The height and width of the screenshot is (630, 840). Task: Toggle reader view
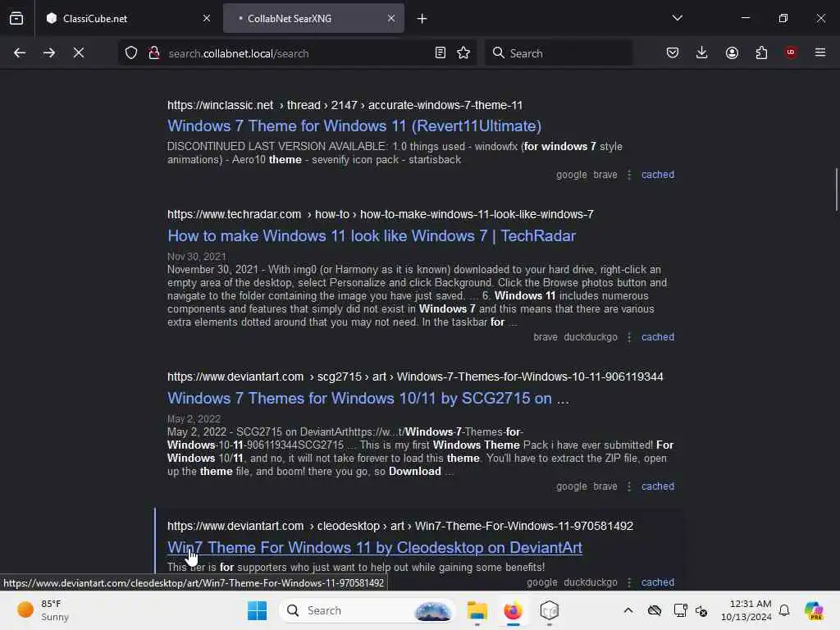pyautogui.click(x=441, y=52)
